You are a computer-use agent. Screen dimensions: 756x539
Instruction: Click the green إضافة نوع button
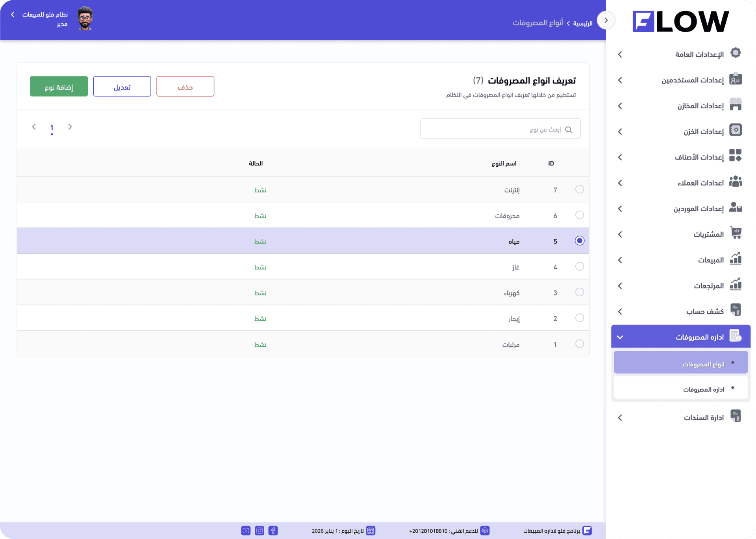click(x=59, y=87)
